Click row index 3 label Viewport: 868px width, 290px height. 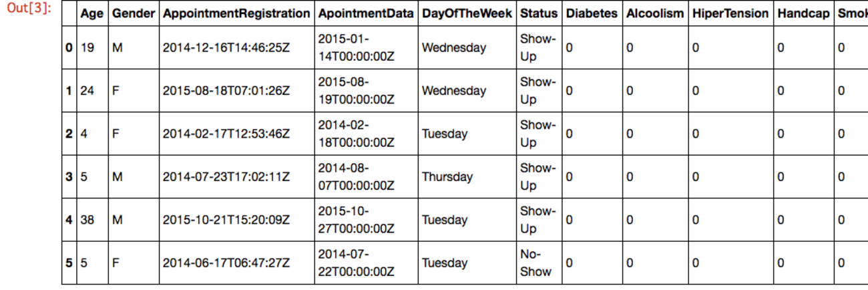coord(69,177)
